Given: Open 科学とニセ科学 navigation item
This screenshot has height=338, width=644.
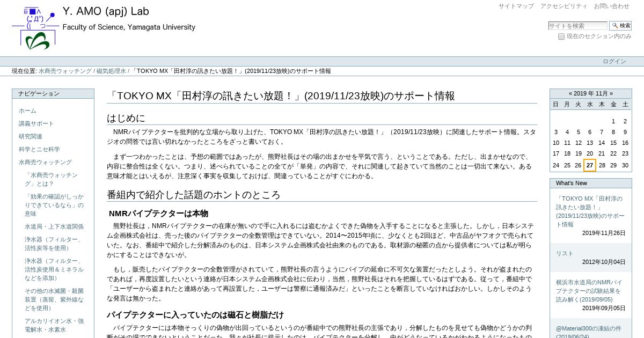Looking at the screenshot, I should 39,149.
